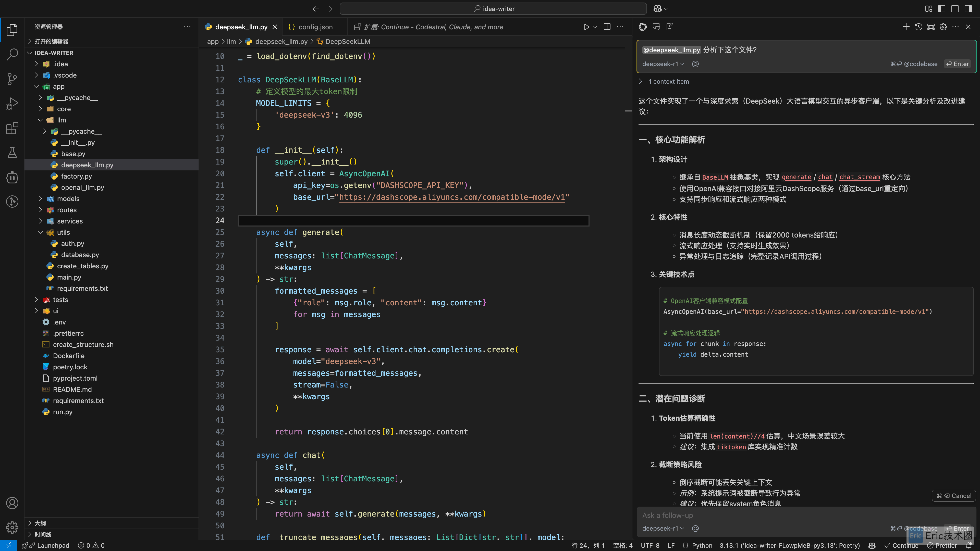This screenshot has height=551, width=980.
Task: Open the Run and Debug view
Action: point(12,103)
